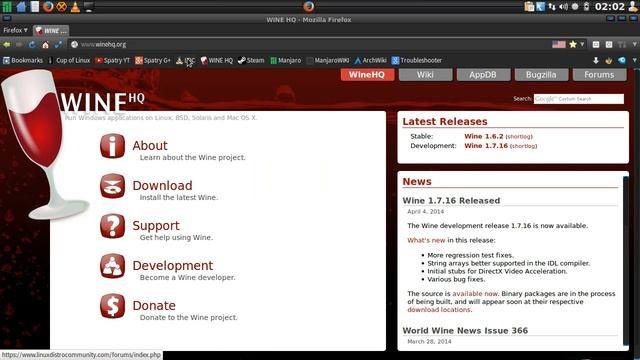The image size is (640, 360).
Task: Bookmark this page with the star icon
Action: 573,44
